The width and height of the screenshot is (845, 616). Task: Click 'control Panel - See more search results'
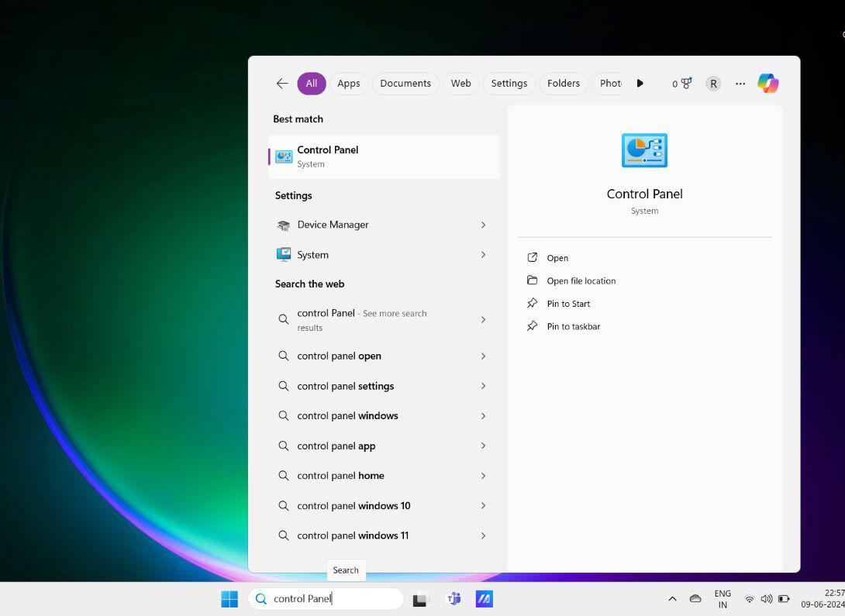click(384, 320)
